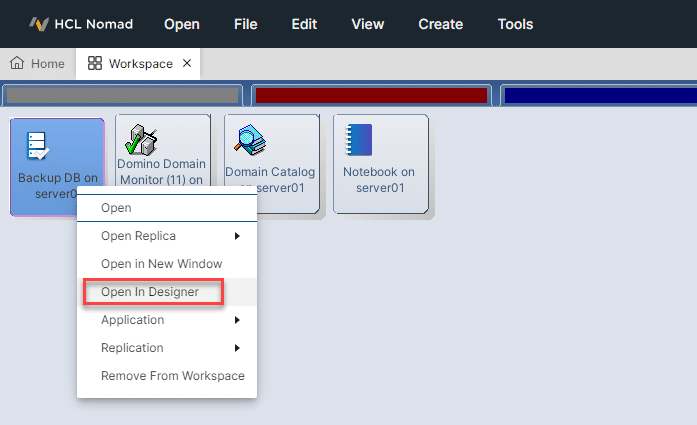The image size is (697, 425).
Task: Expand the Open Replica submenu arrow
Action: pyautogui.click(x=237, y=236)
